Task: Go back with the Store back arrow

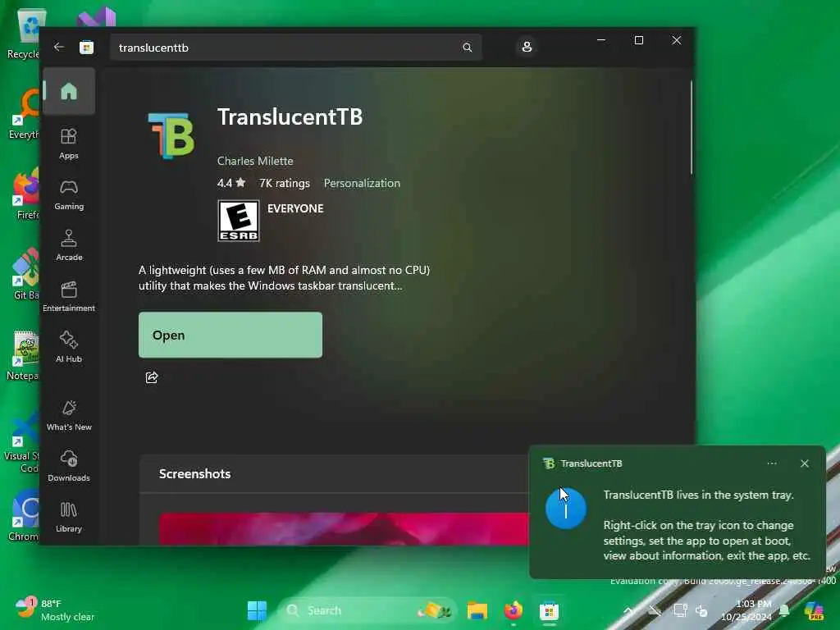Action: coord(59,47)
